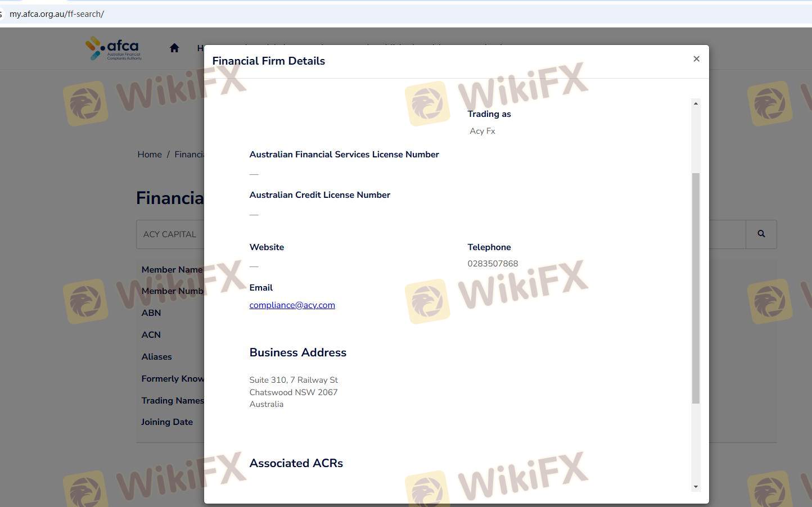Click the telephone number 0283507868

(x=493, y=264)
